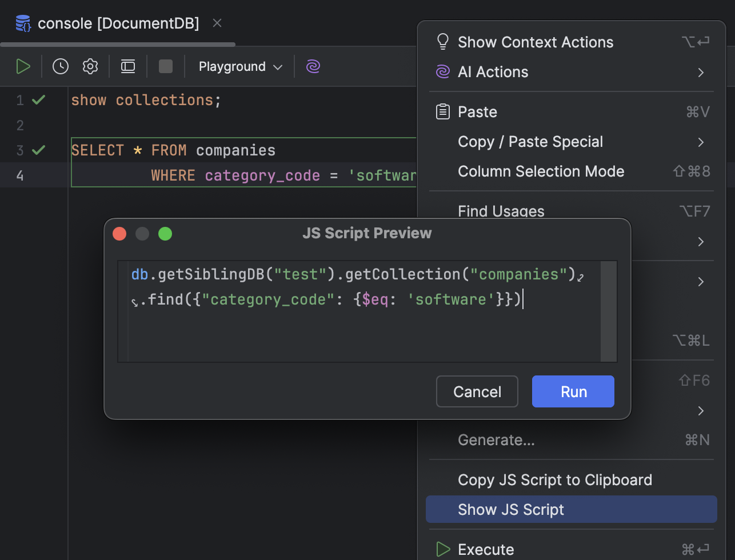
Task: Click the stop execution square icon
Action: 165,66
